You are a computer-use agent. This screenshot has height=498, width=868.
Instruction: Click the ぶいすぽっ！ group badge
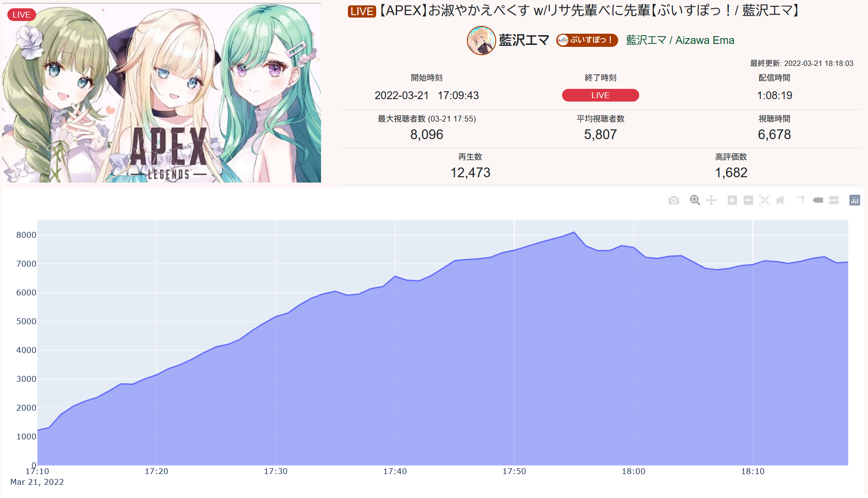pyautogui.click(x=587, y=40)
